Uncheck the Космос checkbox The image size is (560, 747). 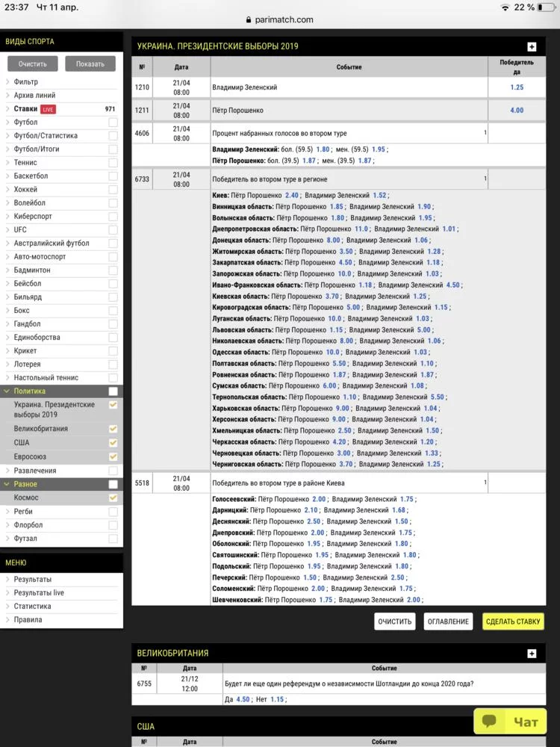[113, 498]
